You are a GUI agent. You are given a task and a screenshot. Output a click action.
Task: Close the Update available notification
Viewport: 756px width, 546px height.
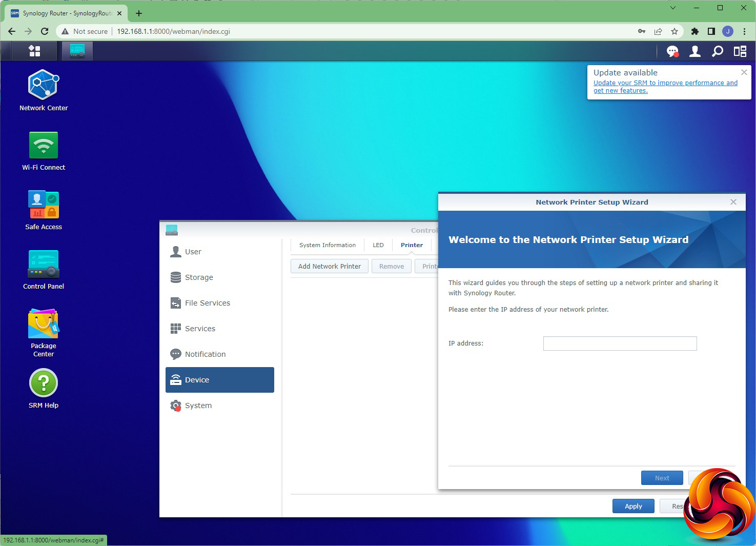[x=744, y=72]
